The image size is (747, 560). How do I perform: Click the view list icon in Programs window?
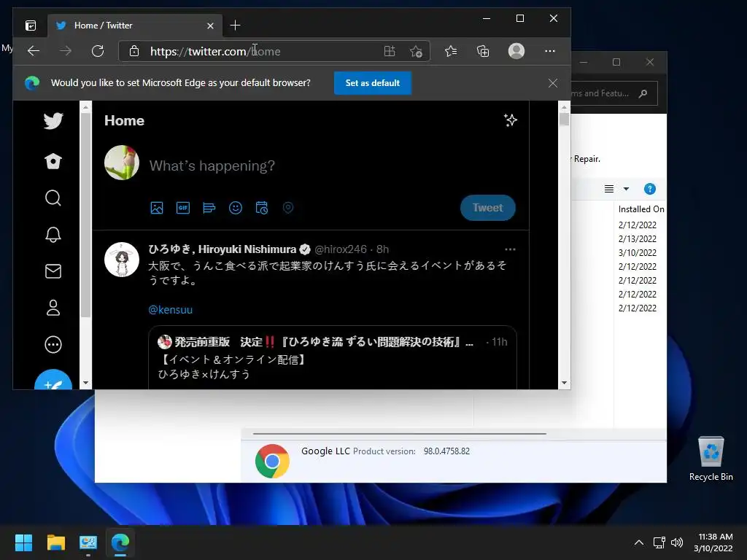(x=609, y=189)
